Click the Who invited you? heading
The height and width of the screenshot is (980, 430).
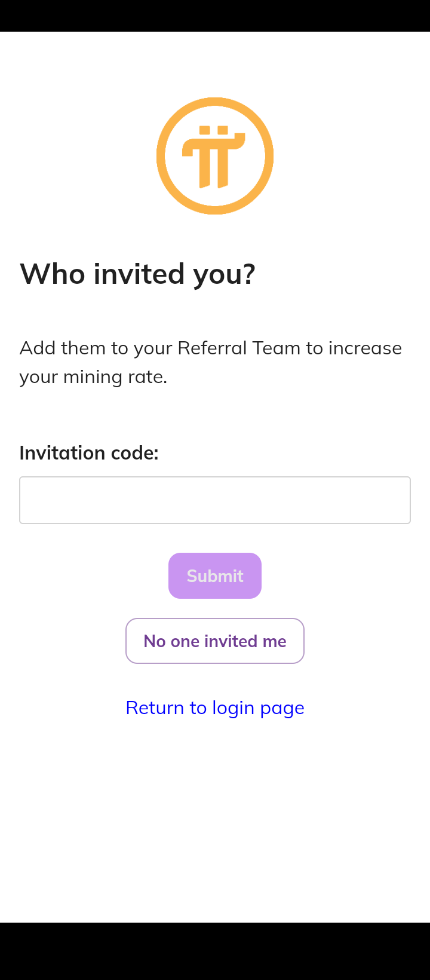(x=138, y=274)
